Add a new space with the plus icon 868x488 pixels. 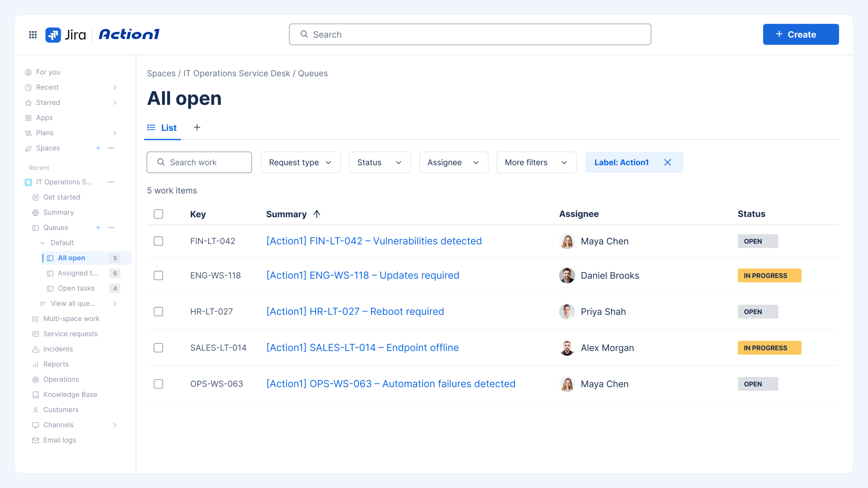[x=98, y=148]
